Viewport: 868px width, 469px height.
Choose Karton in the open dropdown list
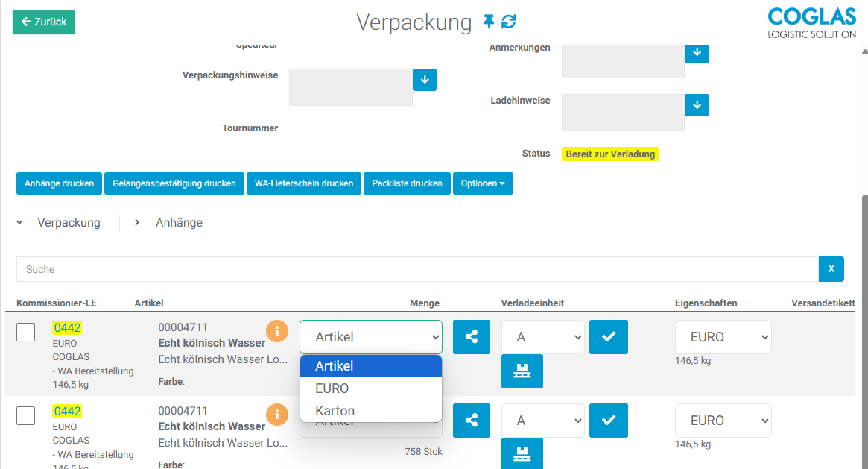[335, 411]
